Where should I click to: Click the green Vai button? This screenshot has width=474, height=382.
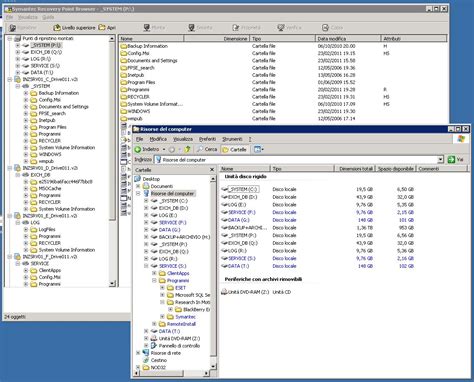(x=456, y=160)
